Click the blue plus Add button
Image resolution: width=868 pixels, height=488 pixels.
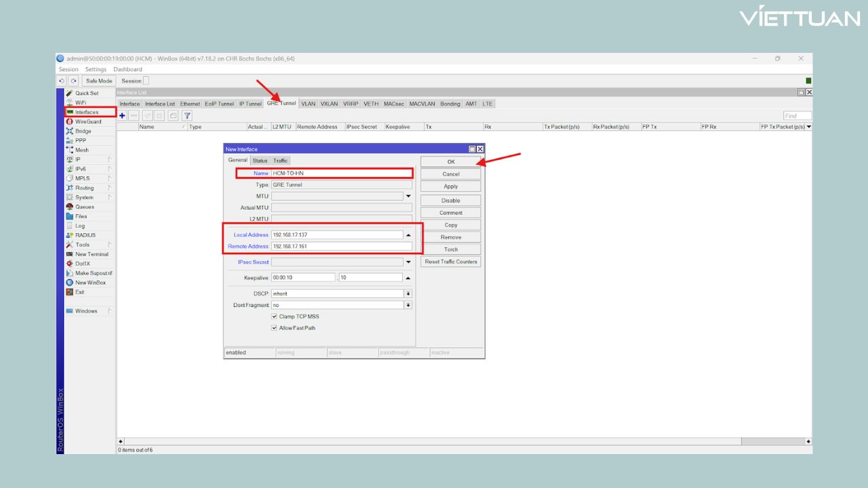tap(122, 116)
